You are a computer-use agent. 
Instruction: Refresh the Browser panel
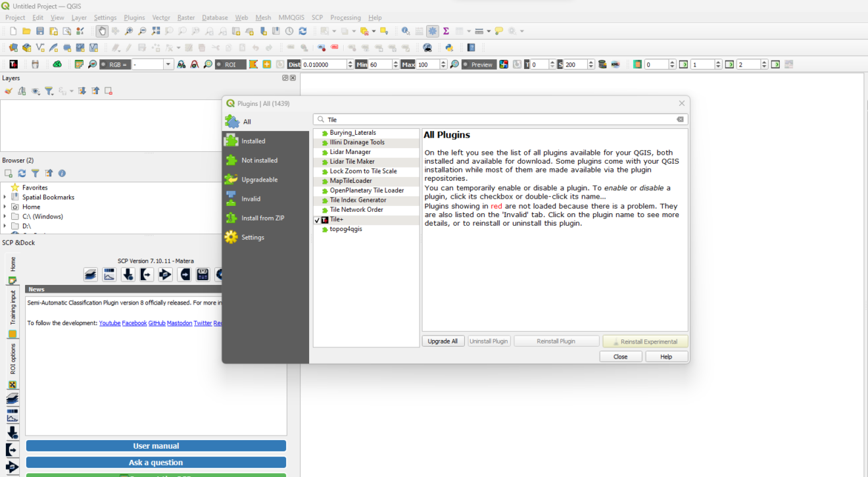tap(22, 173)
